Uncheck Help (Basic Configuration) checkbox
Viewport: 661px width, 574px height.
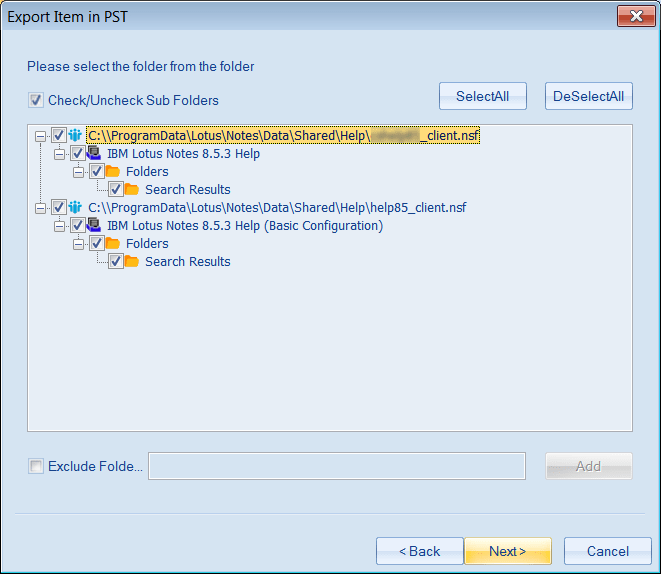tap(78, 225)
